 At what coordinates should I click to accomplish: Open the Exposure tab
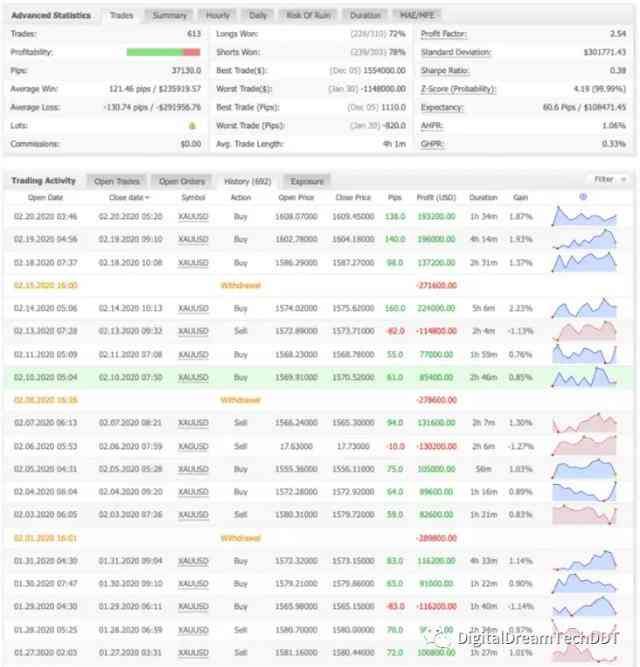pos(306,181)
